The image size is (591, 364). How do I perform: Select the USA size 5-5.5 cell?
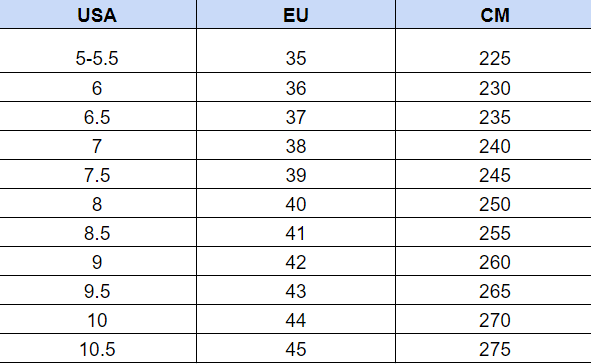coord(97,50)
